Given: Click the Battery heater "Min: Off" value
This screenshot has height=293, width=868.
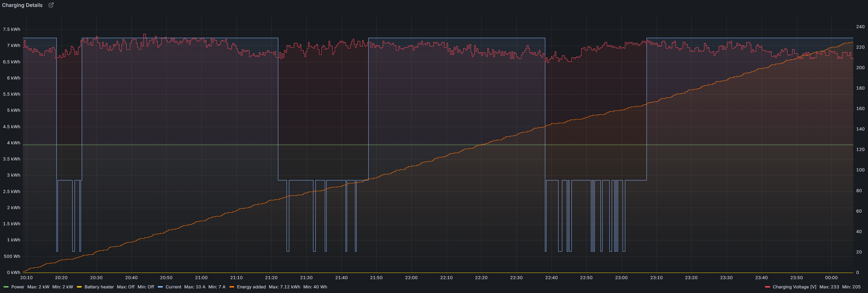Looking at the screenshot, I should 146,287.
